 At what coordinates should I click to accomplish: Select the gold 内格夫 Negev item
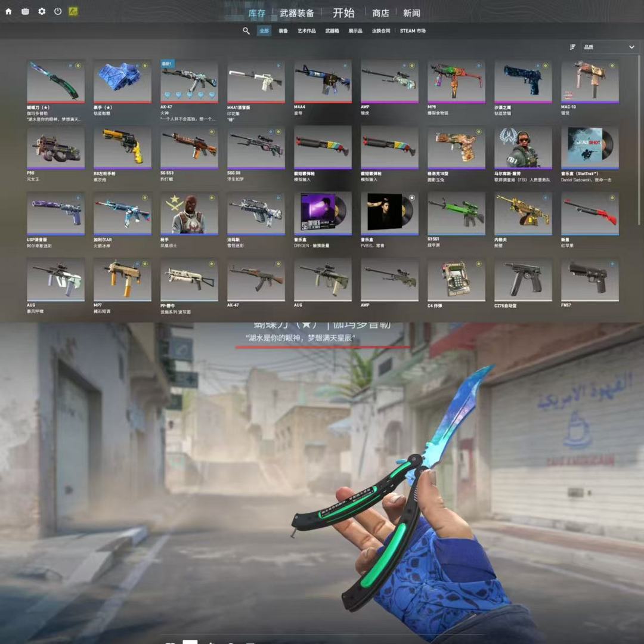pos(524,213)
